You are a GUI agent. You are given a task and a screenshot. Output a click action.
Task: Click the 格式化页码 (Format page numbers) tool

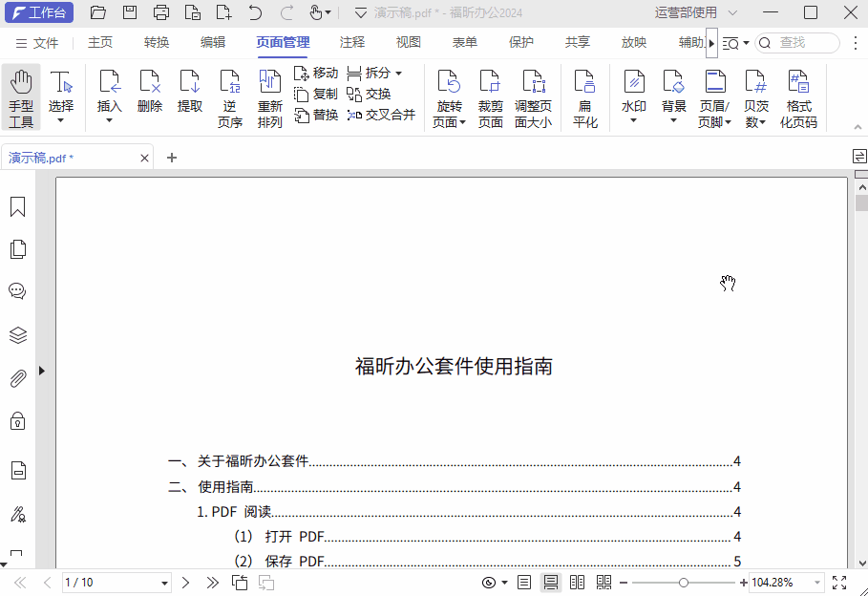798,95
